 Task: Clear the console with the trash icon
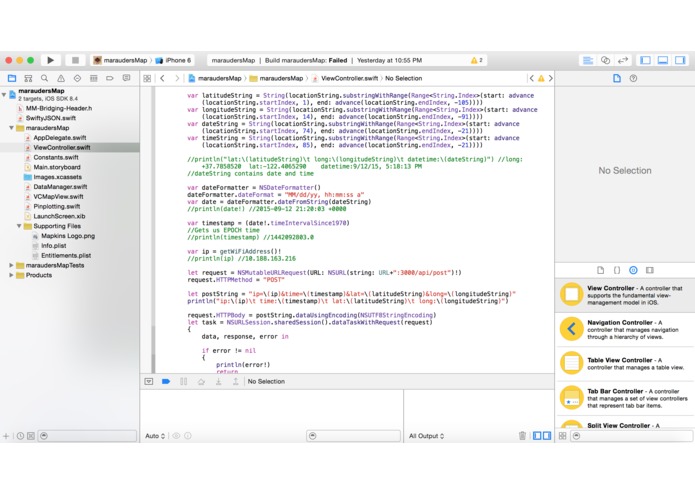(522, 436)
